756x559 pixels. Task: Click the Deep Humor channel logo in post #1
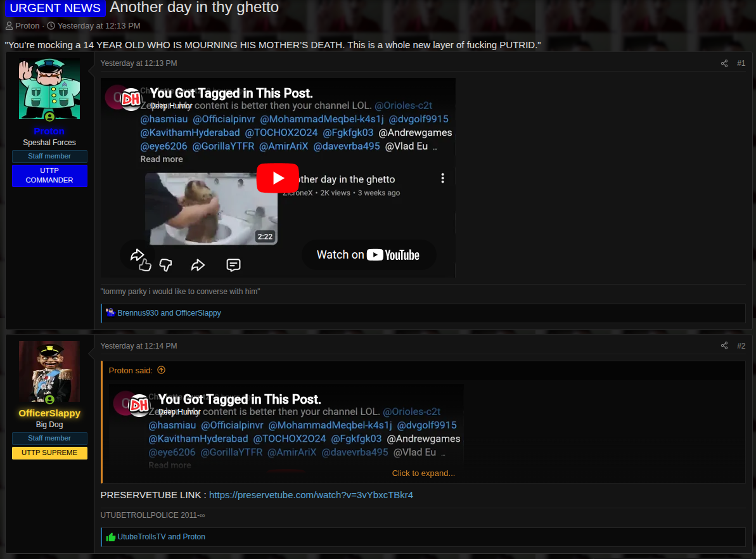click(x=130, y=99)
